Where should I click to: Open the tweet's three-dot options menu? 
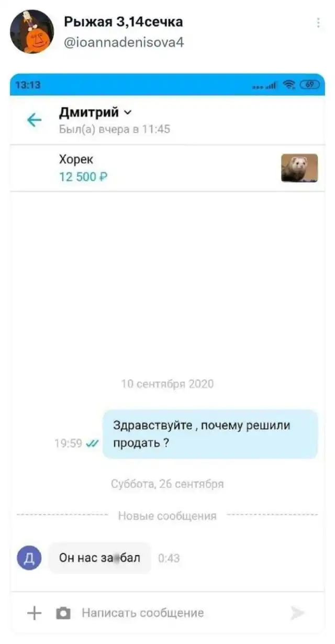tap(319, 24)
